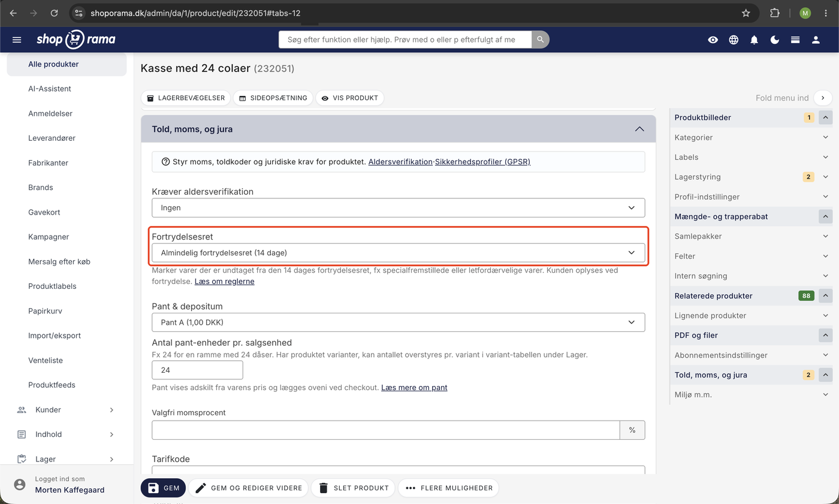Click the Lagerbevægelser button

(186, 98)
